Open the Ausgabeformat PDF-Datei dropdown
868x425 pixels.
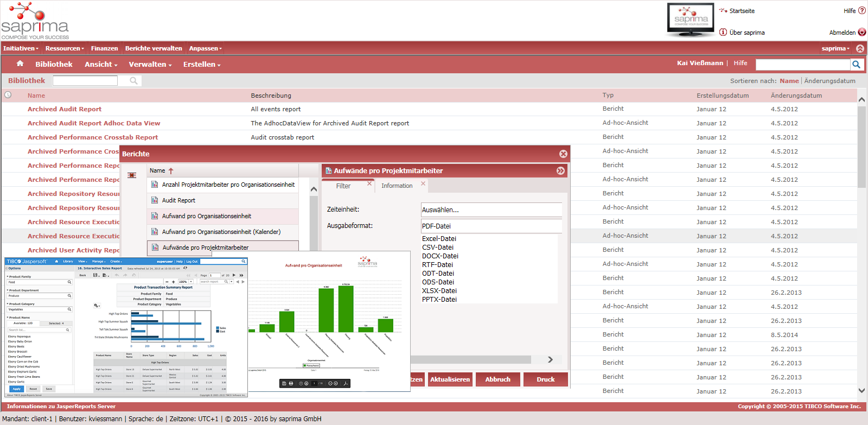(x=491, y=226)
